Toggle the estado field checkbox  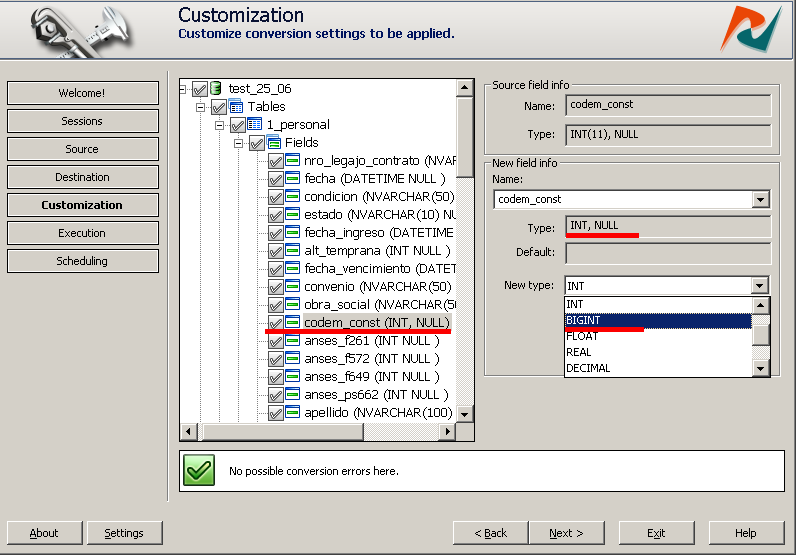point(276,215)
